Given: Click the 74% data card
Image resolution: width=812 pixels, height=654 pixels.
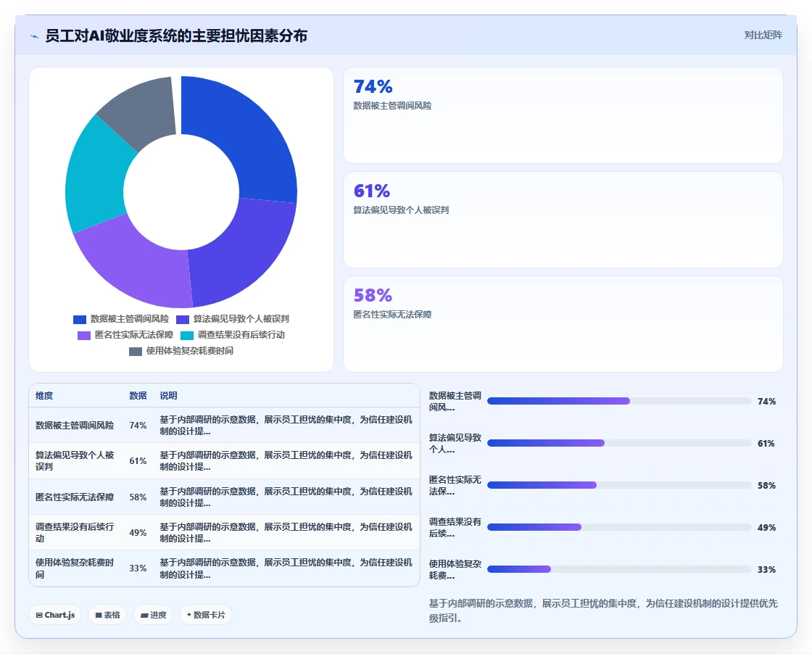Looking at the screenshot, I should (563, 115).
